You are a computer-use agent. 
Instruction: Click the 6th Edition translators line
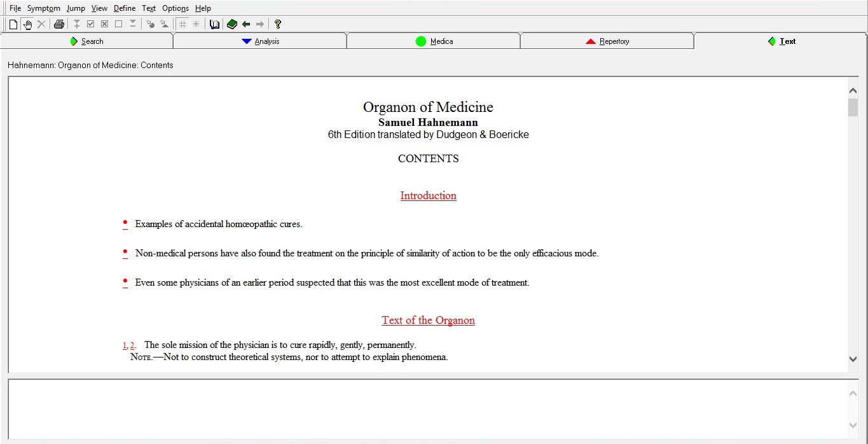[x=428, y=135]
